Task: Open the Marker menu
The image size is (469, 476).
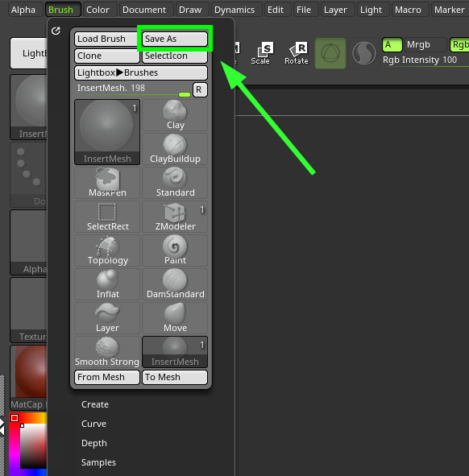Action: tap(450, 10)
